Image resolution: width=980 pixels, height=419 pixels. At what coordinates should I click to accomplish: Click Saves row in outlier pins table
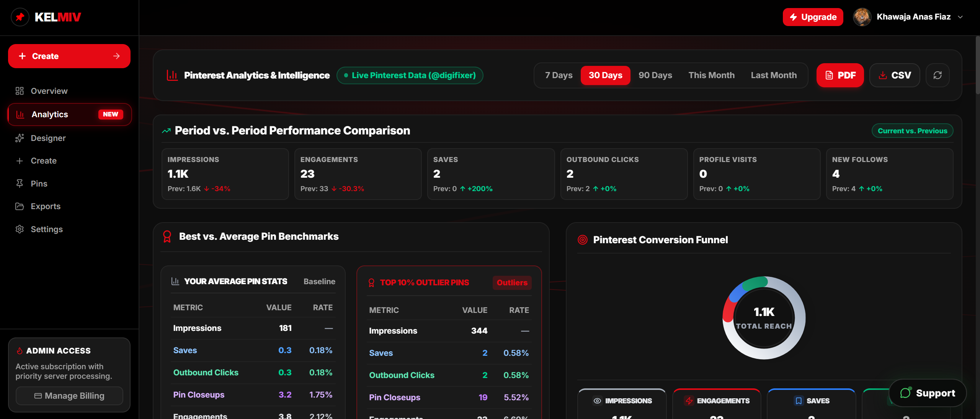tap(449, 353)
